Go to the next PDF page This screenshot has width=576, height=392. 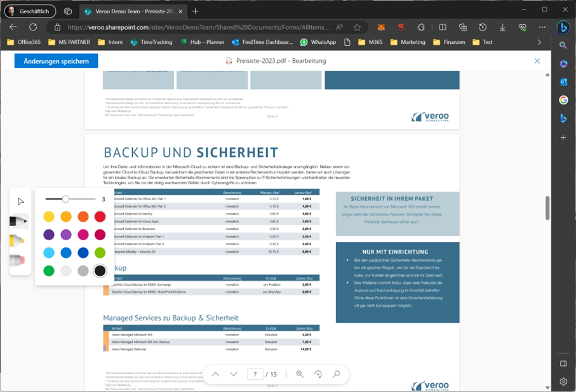[233, 374]
